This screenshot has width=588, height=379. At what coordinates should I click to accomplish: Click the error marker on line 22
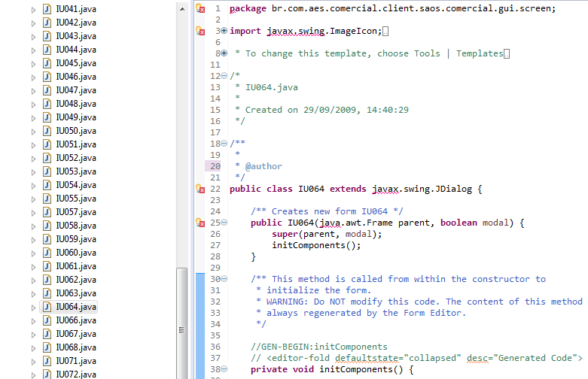pyautogui.click(x=200, y=189)
